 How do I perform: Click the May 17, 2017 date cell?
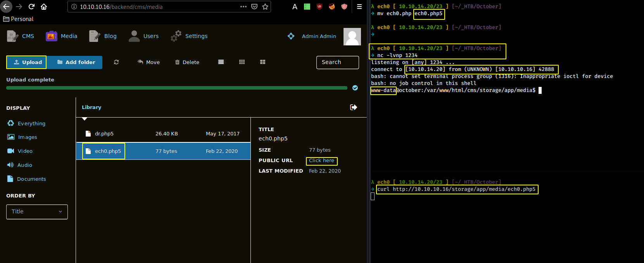click(x=223, y=134)
